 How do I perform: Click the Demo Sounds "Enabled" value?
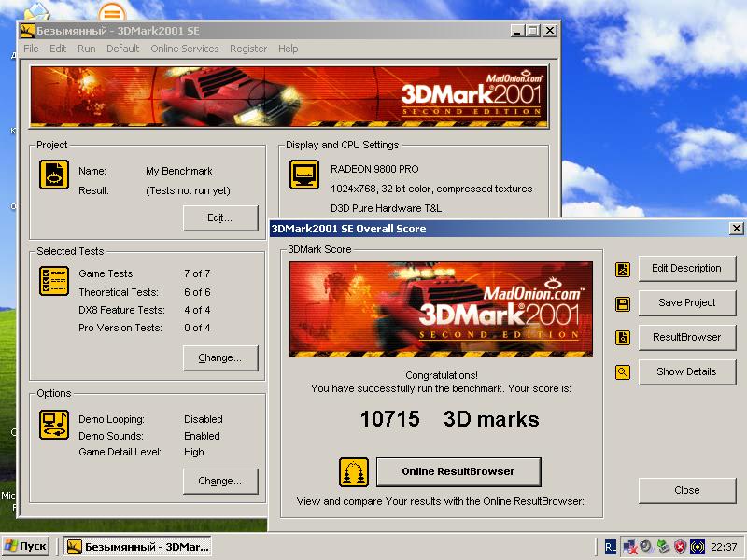click(x=202, y=436)
